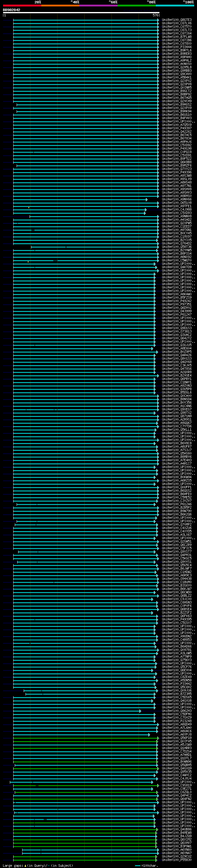Click hit label UniRef100_A8K4W0
This screenshot has height=868, width=197.
[176, 294]
